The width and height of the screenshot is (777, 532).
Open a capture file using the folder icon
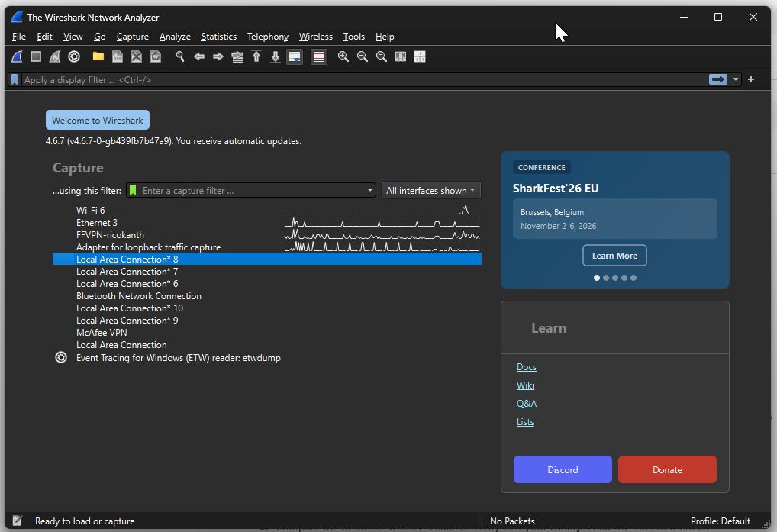point(98,56)
